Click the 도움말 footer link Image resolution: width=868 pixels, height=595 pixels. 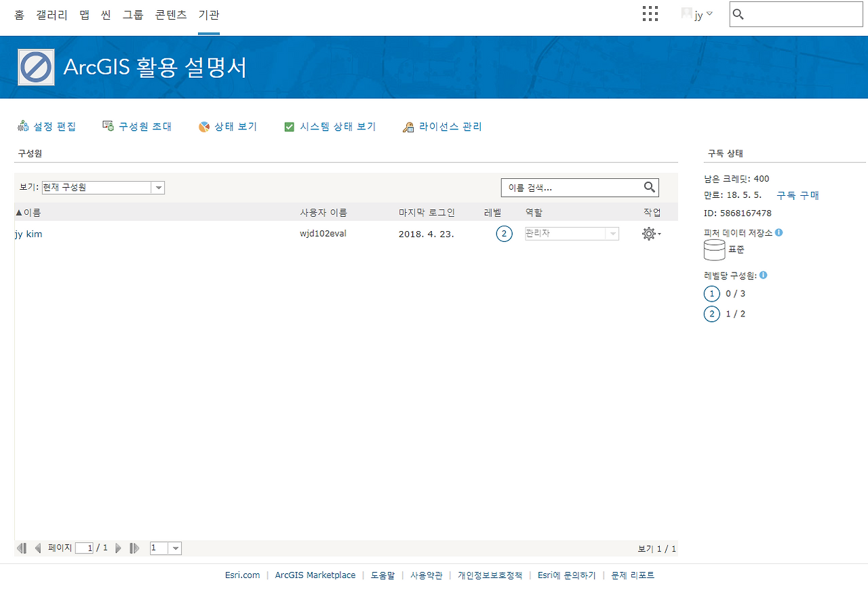click(383, 575)
